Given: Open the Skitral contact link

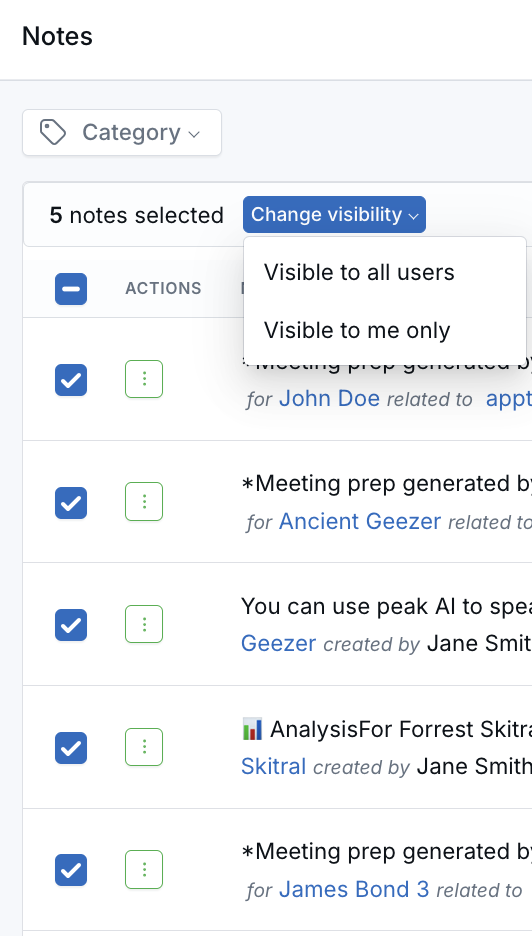Looking at the screenshot, I should 273,766.
